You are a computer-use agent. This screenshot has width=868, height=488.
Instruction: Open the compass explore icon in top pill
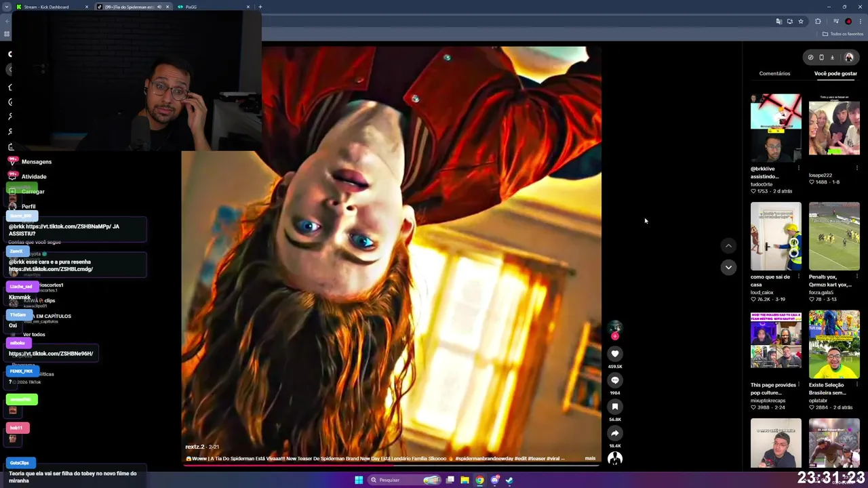(x=810, y=58)
